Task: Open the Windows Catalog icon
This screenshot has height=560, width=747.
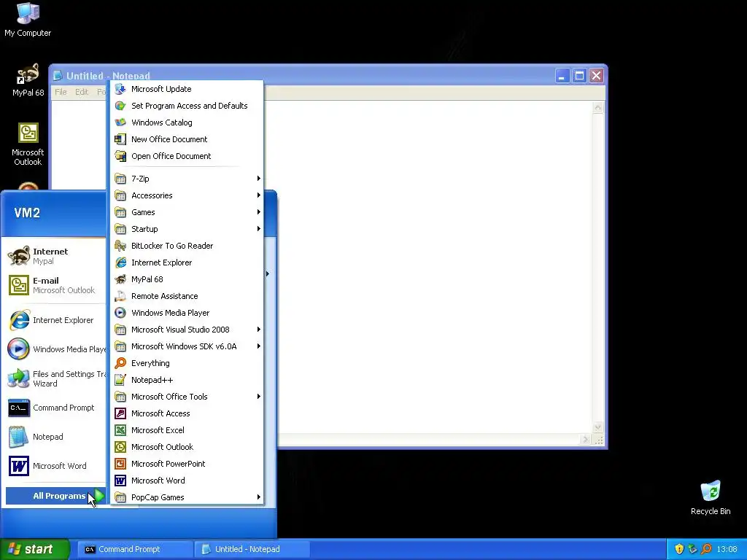Action: (120, 122)
